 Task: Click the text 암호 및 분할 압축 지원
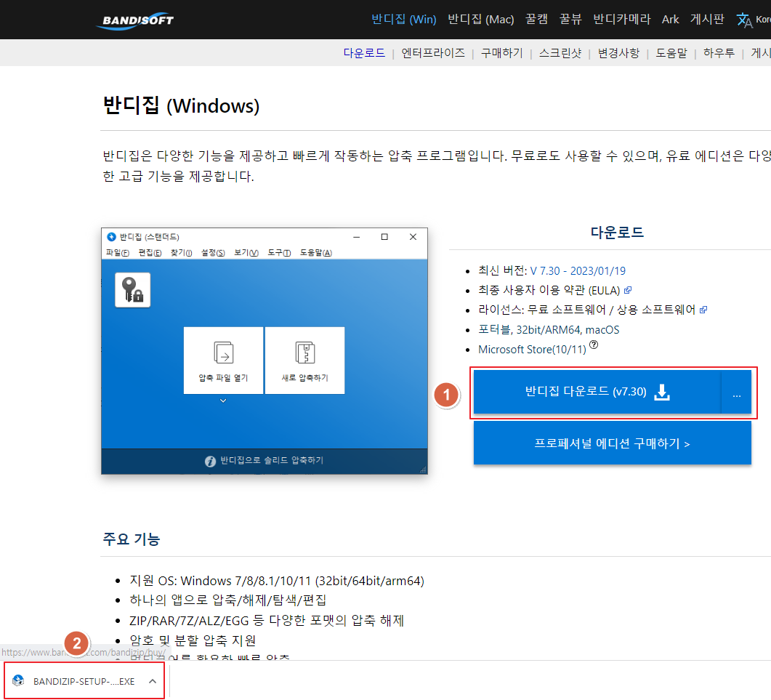(x=193, y=640)
